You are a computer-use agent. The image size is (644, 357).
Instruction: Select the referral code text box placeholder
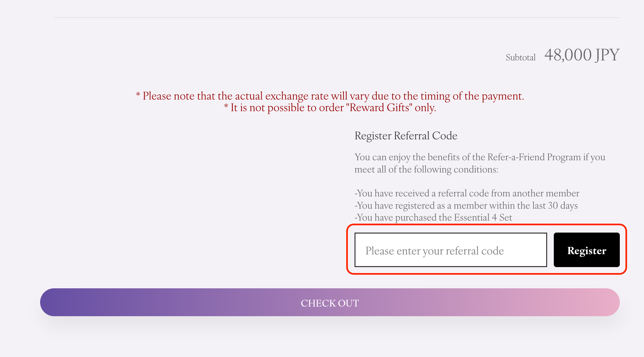[x=434, y=250]
